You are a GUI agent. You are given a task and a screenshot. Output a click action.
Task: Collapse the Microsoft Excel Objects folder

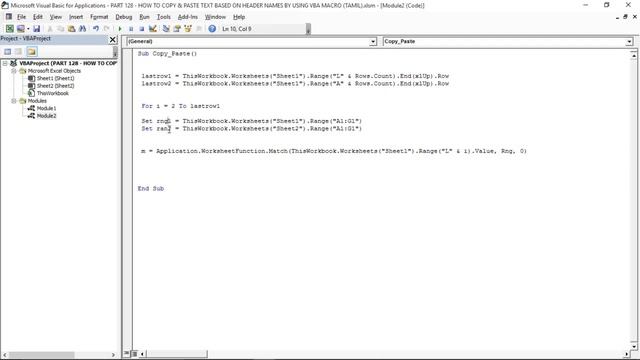tap(13, 71)
